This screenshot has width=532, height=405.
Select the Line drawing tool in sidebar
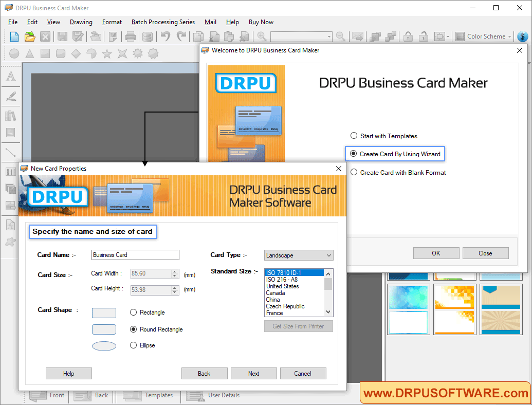pyautogui.click(x=11, y=152)
